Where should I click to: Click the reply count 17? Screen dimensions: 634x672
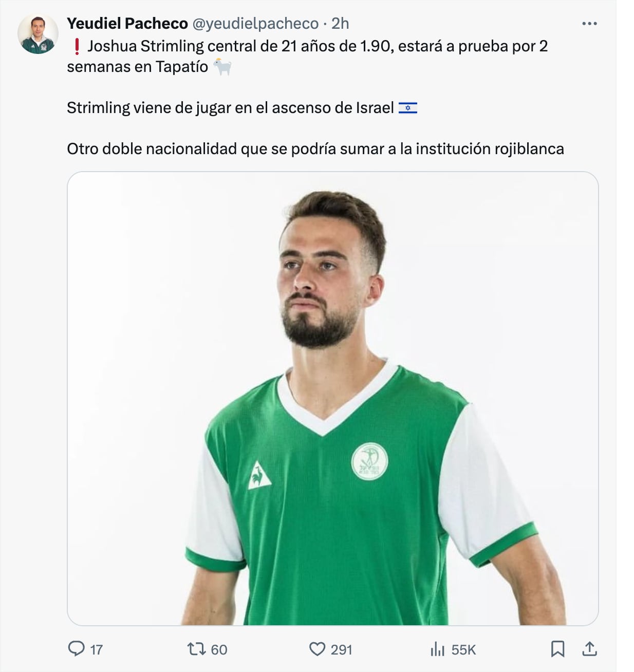pos(97,650)
